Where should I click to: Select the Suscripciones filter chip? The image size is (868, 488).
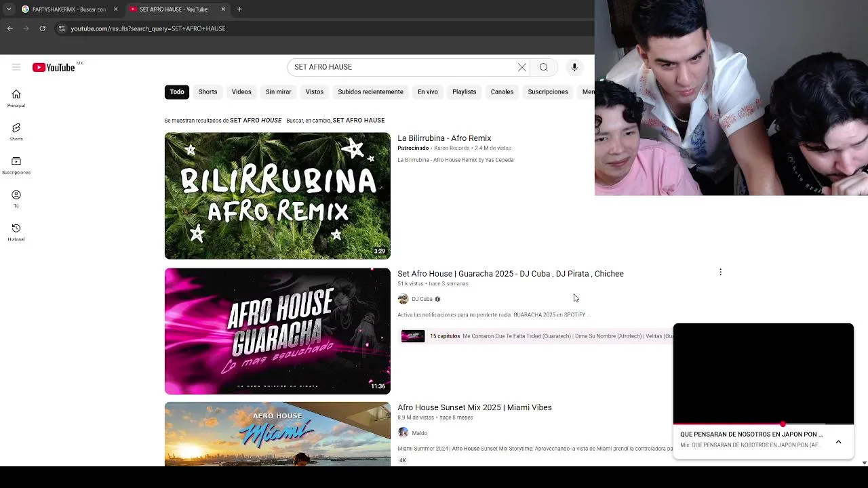(x=548, y=91)
